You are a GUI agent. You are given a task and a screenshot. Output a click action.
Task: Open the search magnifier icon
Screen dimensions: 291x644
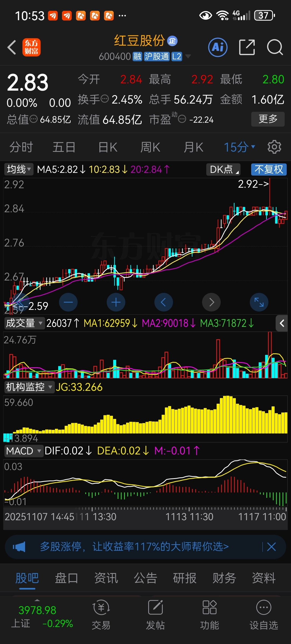click(x=275, y=47)
